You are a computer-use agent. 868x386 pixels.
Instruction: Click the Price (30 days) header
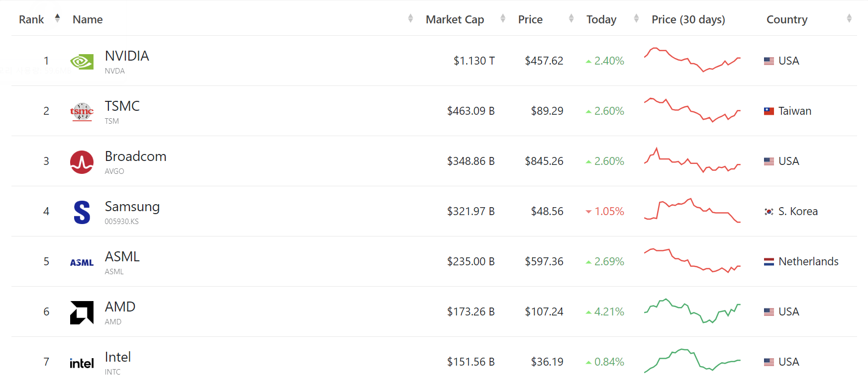(688, 19)
